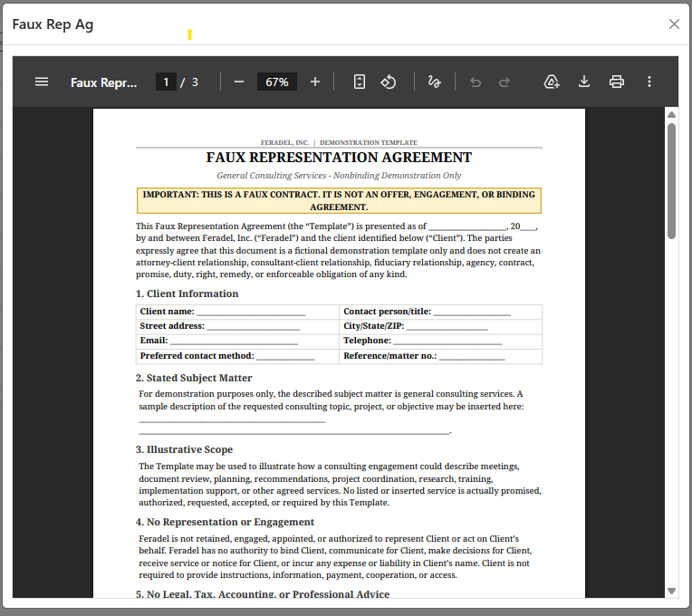Open the PDF viewer more actions menu

[649, 82]
